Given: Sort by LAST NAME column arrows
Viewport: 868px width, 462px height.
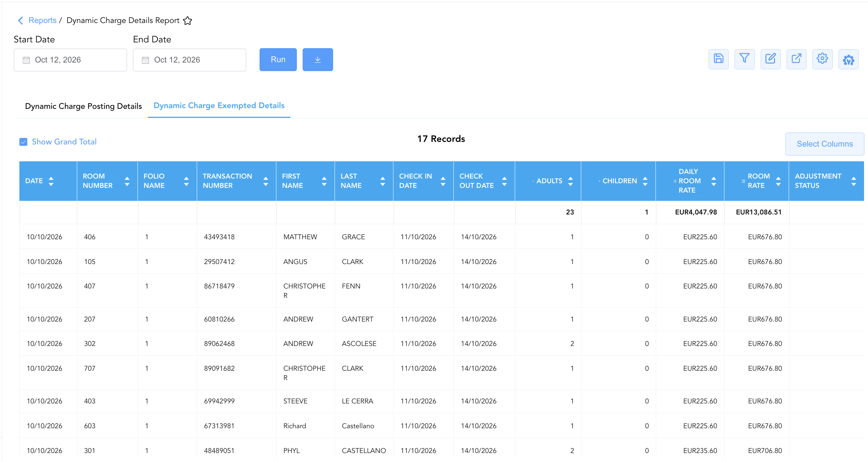Looking at the screenshot, I should (x=383, y=181).
